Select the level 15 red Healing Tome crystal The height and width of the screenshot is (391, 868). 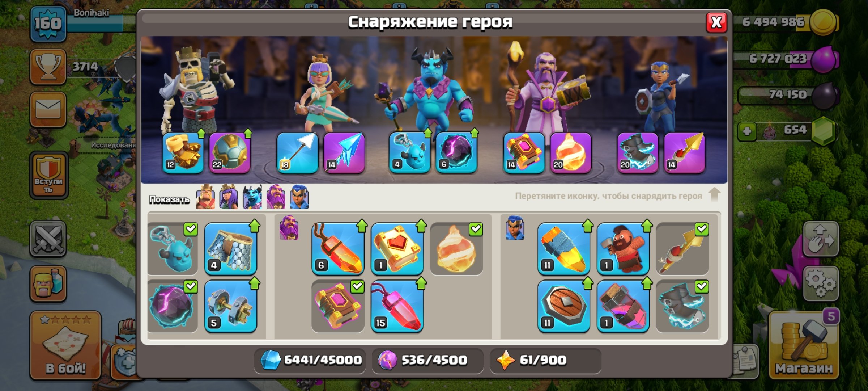(x=397, y=306)
